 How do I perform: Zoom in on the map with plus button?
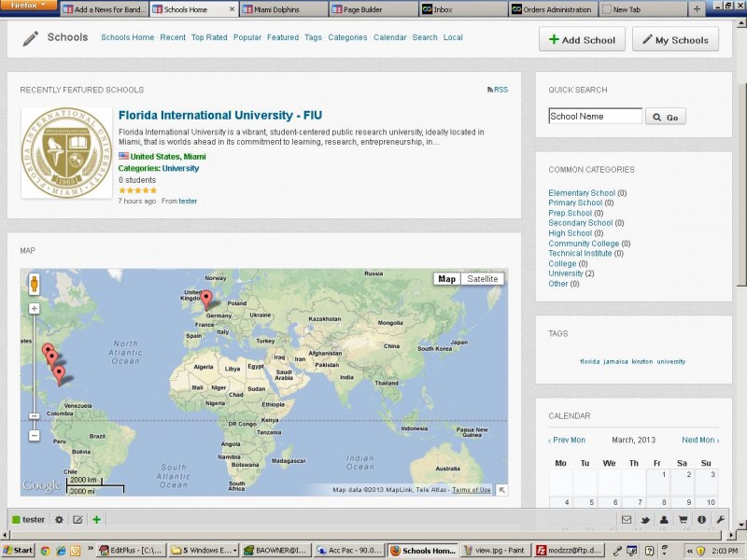click(x=35, y=309)
